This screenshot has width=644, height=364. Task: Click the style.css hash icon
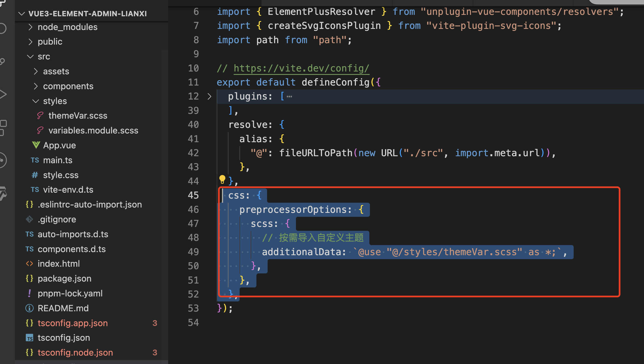point(35,175)
